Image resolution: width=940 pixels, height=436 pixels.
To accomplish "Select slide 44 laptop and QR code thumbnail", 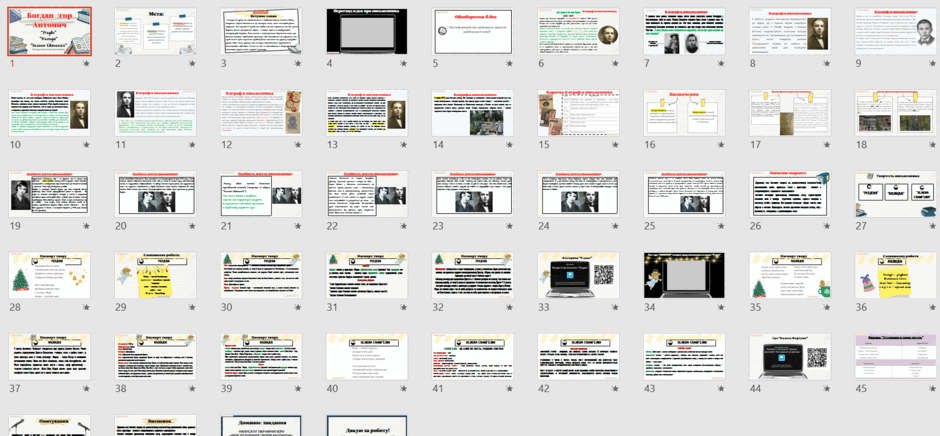I will tap(791, 357).
